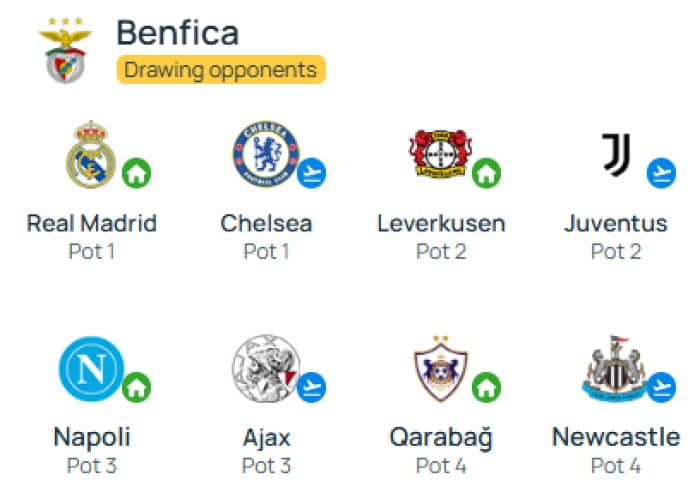
Task: Open the Chelsea club badge
Action: [267, 154]
